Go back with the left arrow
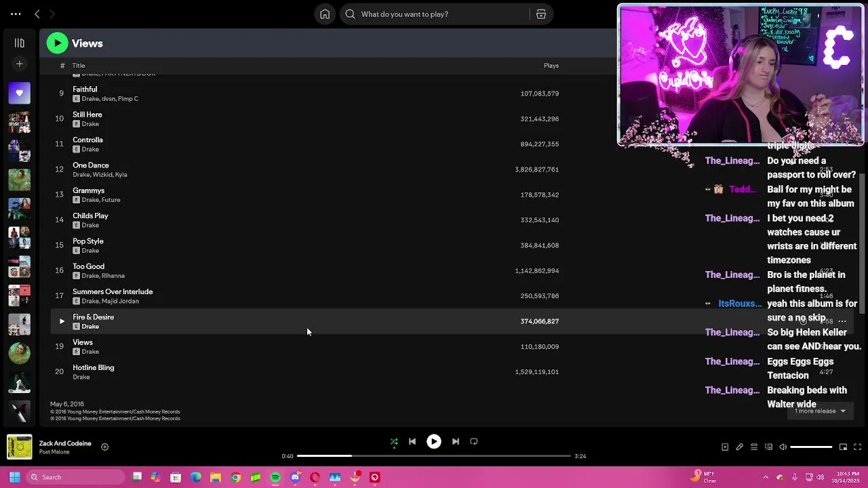The width and height of the screenshot is (868, 488). pos(37,14)
